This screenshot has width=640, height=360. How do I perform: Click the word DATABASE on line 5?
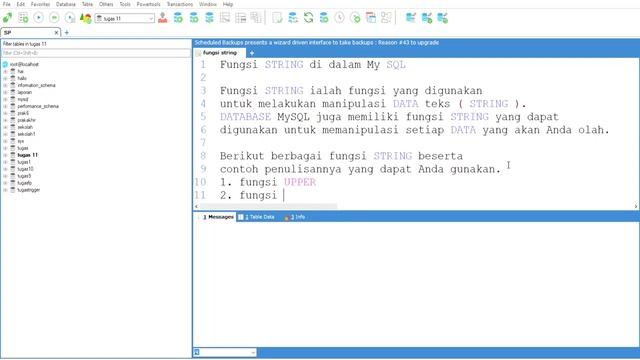(x=245, y=117)
